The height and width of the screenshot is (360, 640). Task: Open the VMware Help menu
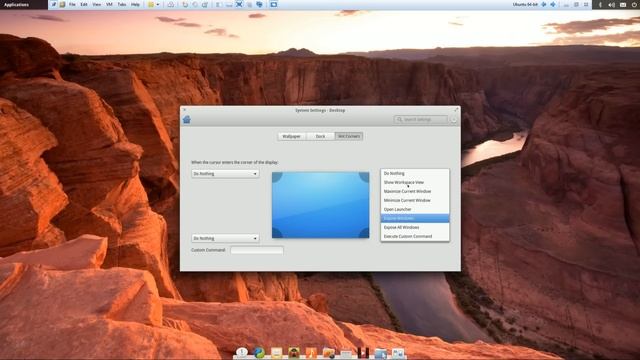point(135,4)
